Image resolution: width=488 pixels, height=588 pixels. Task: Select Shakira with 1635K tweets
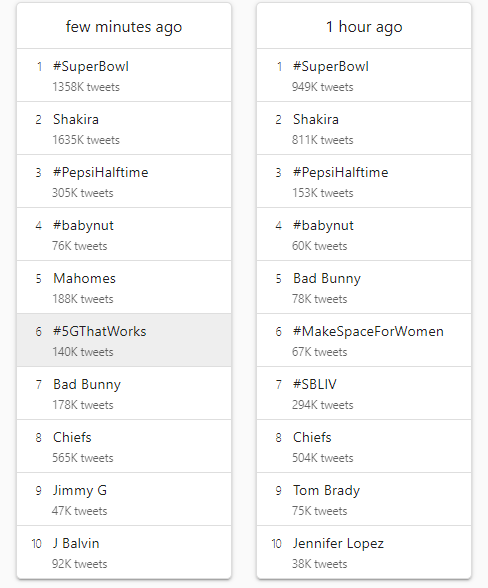pyautogui.click(x=124, y=128)
